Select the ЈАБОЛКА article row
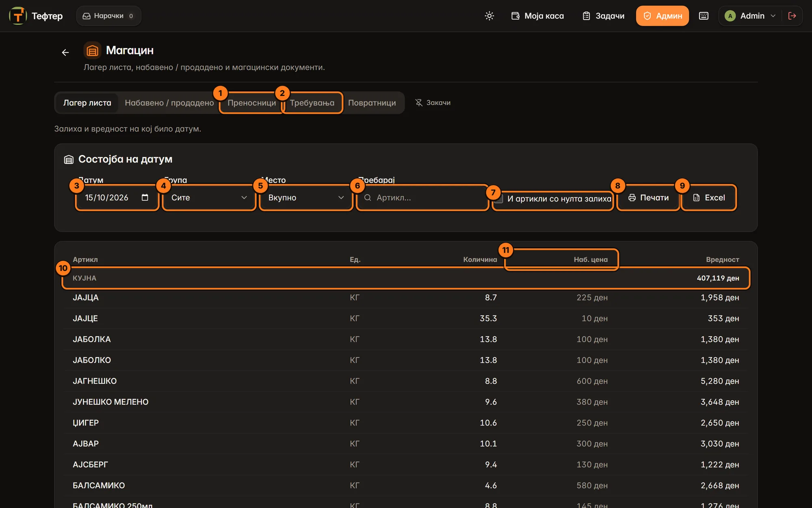This screenshot has height=508, width=812. click(406, 339)
